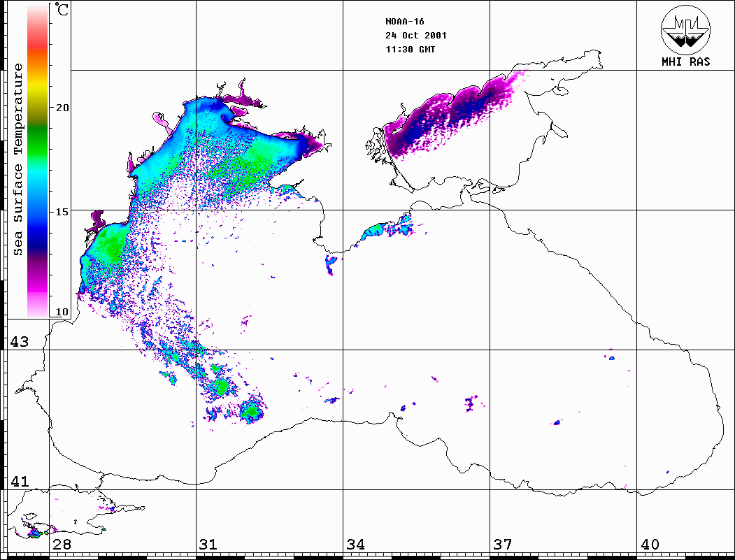Viewport: 735px width, 560px height.
Task: Click longitude label "37"
Action: (503, 544)
